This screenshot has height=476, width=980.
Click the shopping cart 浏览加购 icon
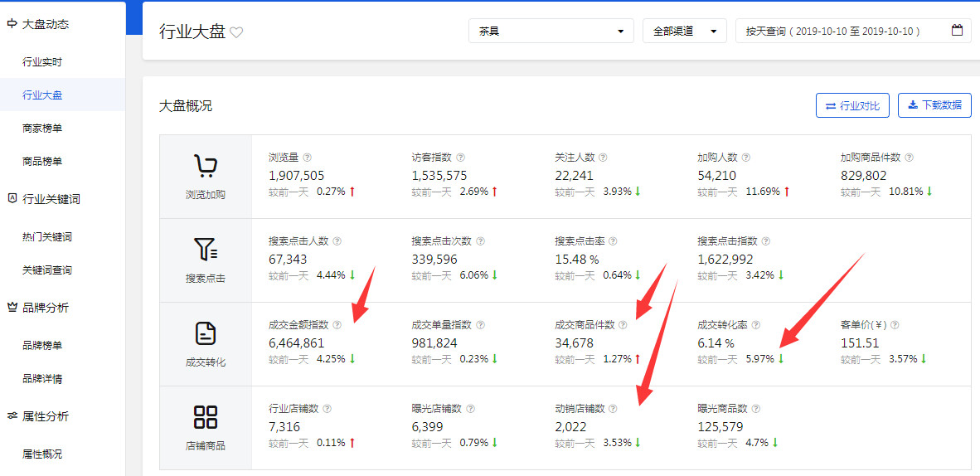(x=205, y=167)
